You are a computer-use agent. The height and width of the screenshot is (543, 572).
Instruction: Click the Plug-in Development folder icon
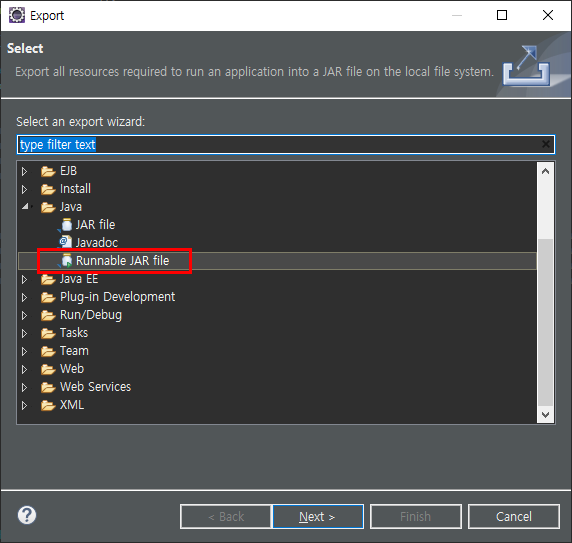[48, 297]
